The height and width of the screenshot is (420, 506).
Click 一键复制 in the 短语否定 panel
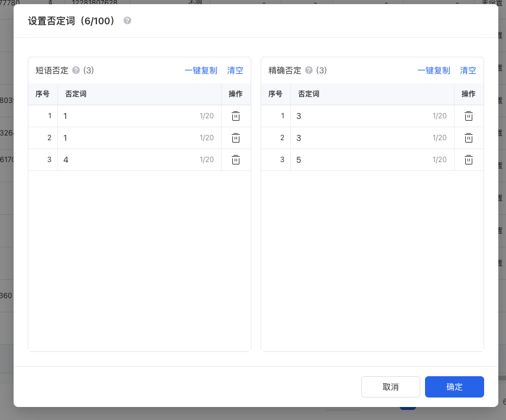point(200,70)
